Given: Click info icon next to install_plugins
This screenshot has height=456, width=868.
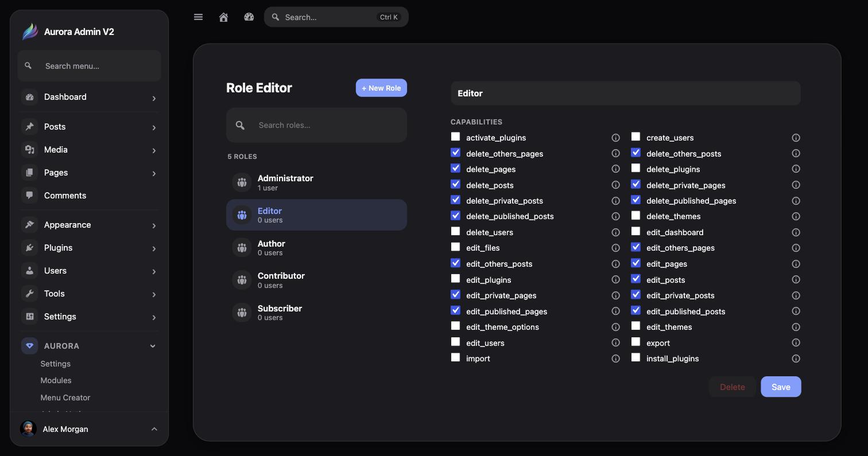Looking at the screenshot, I should coord(796,358).
